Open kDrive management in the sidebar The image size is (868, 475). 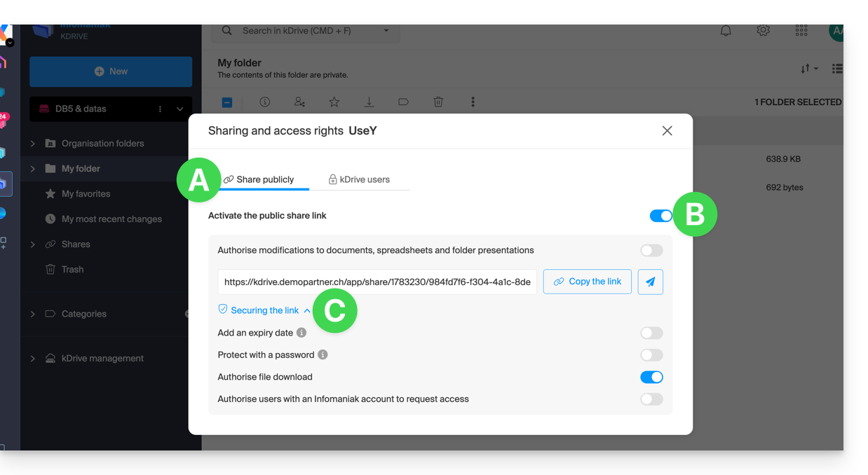[x=102, y=359]
